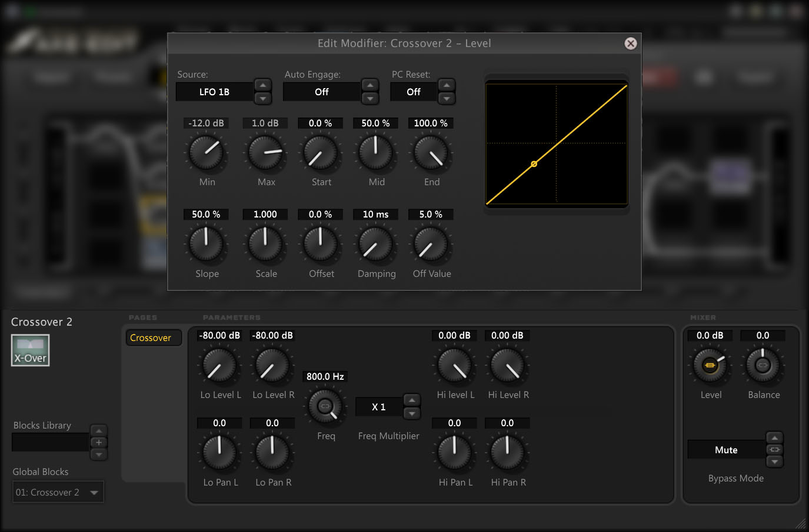Step Bypass Mode up

coord(775,438)
